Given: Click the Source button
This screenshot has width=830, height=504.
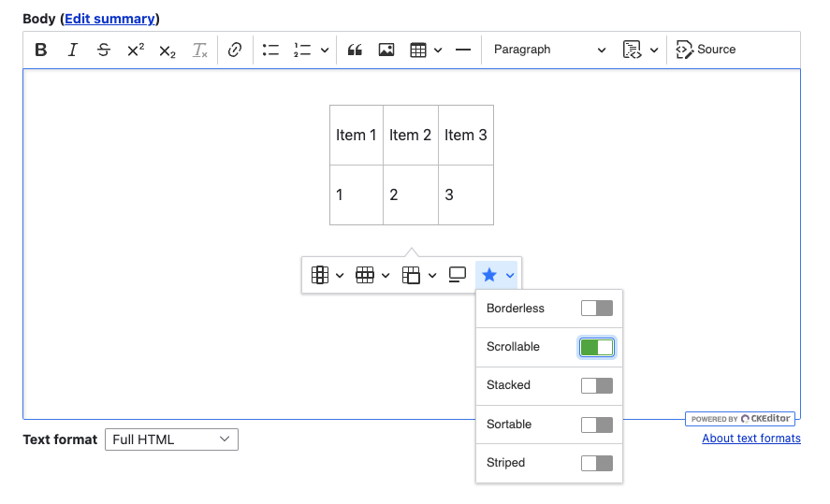Looking at the screenshot, I should point(706,50).
